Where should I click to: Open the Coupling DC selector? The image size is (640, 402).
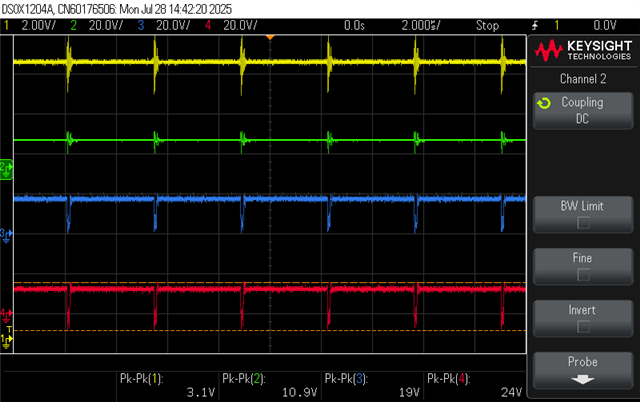point(583,111)
